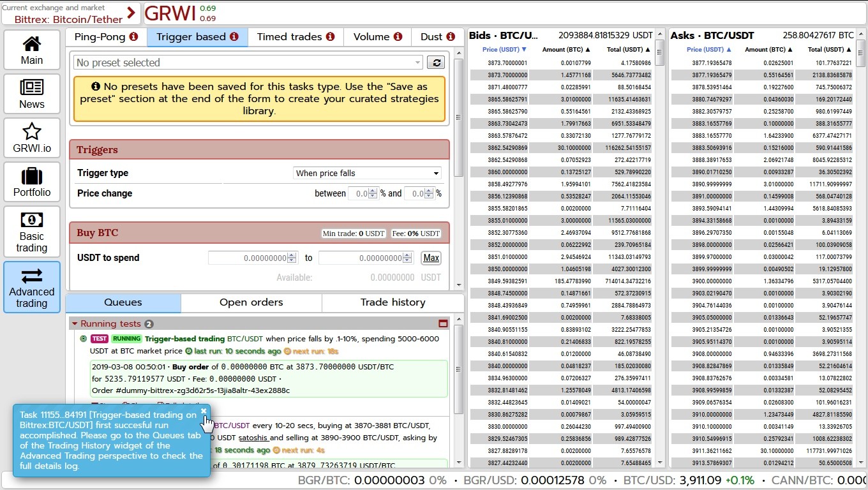This screenshot has height=490, width=868.
Task: Close the blue task notification popup
Action: pyautogui.click(x=204, y=411)
